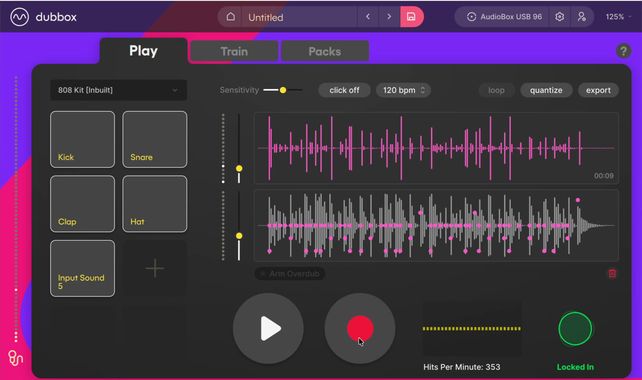Viewport: 642px width, 380px height.
Task: Toggle the quantize button
Action: pyautogui.click(x=546, y=90)
